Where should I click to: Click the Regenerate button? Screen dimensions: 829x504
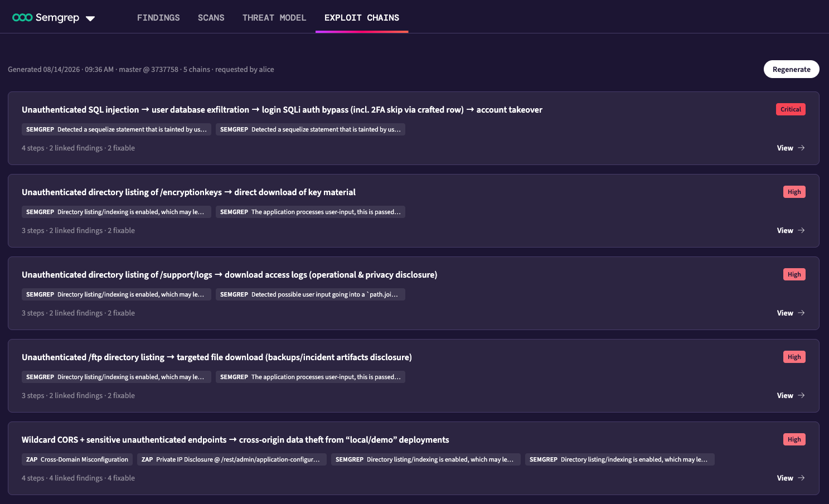[791, 69]
